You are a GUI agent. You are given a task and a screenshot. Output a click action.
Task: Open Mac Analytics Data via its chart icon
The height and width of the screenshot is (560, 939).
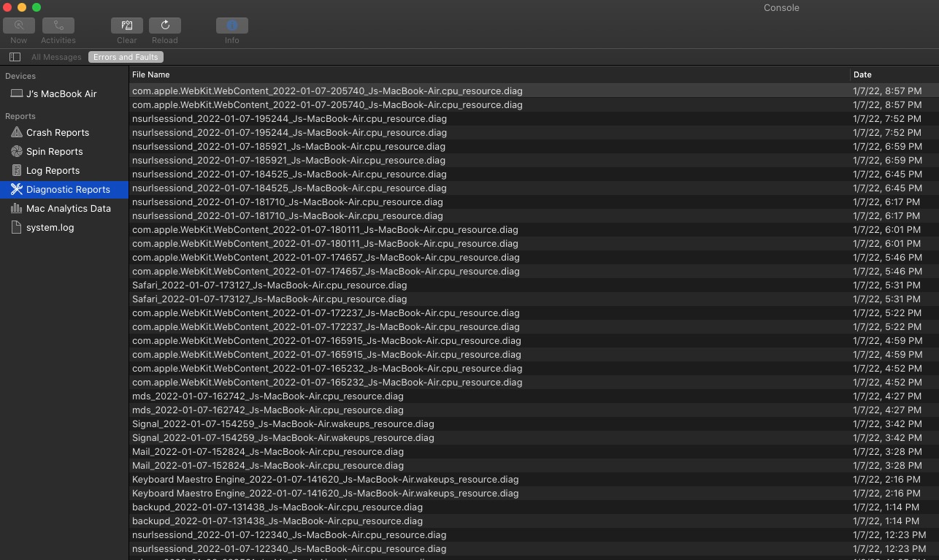point(15,208)
